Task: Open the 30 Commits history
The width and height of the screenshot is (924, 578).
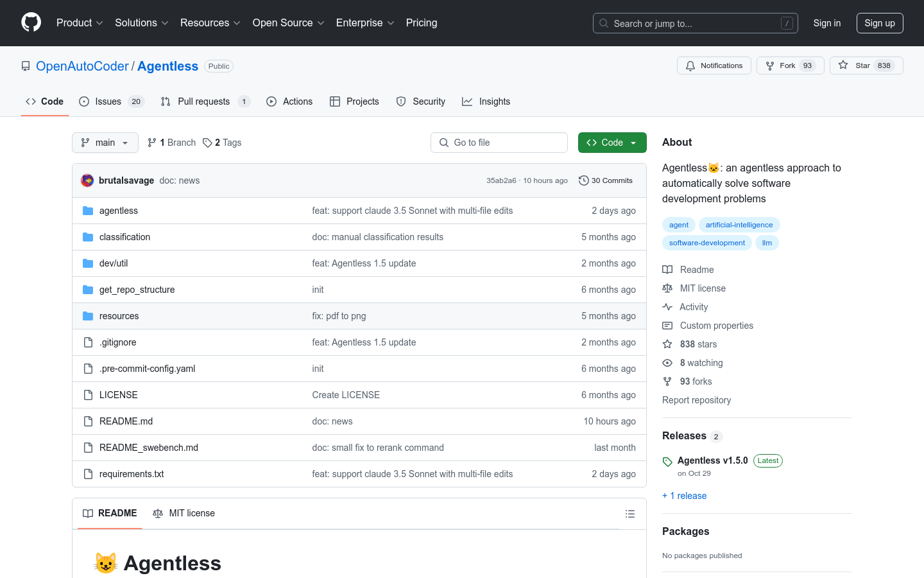Action: click(x=606, y=180)
